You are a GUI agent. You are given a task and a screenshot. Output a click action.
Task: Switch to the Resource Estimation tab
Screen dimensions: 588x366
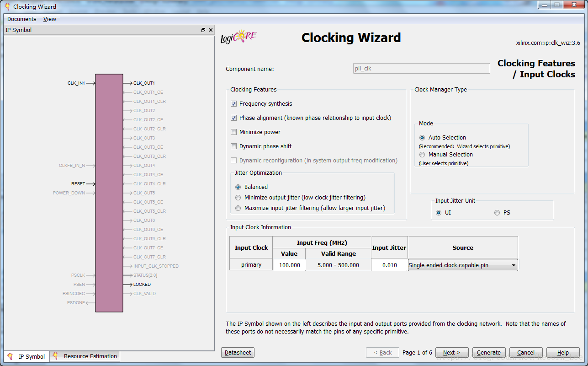click(x=85, y=356)
